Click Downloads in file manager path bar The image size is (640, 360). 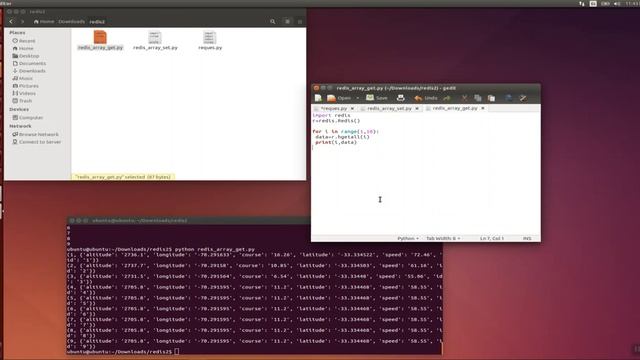pos(71,22)
